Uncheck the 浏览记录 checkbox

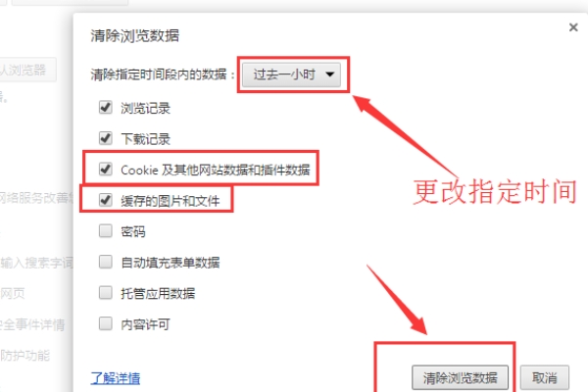point(106,108)
